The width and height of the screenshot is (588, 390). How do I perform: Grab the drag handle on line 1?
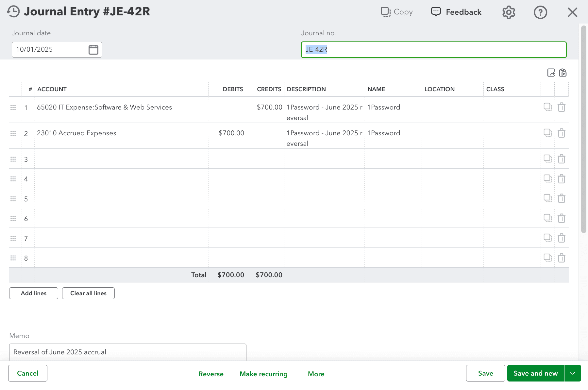tap(13, 107)
